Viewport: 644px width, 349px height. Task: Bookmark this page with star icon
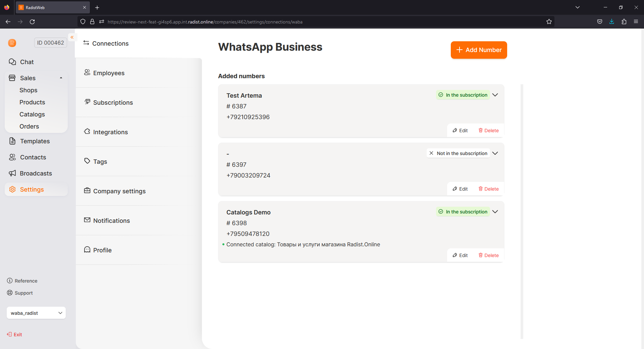pos(549,22)
